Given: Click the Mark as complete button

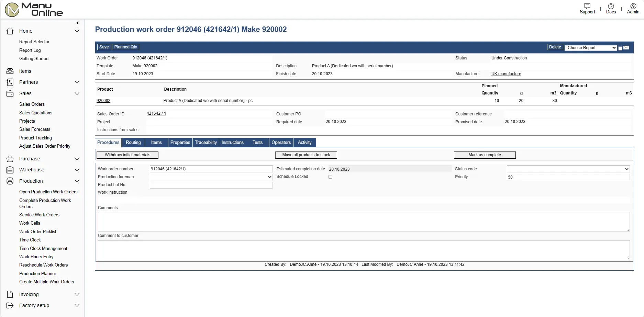Looking at the screenshot, I should tap(485, 155).
